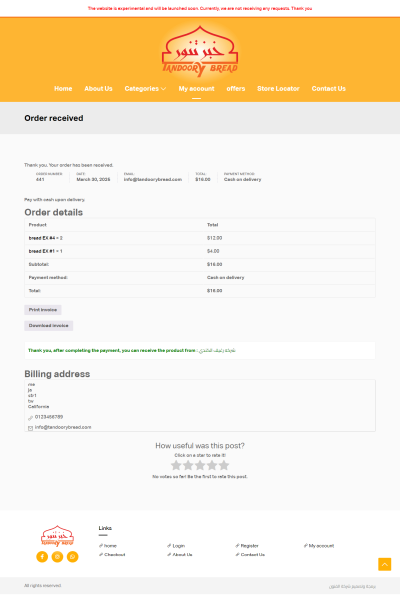The height and width of the screenshot is (595, 400).
Task: Click Cash on delivery in order details table
Action: [225, 277]
